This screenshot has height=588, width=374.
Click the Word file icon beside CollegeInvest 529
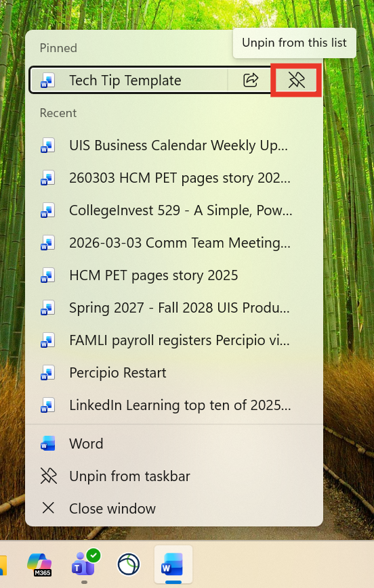tap(47, 210)
